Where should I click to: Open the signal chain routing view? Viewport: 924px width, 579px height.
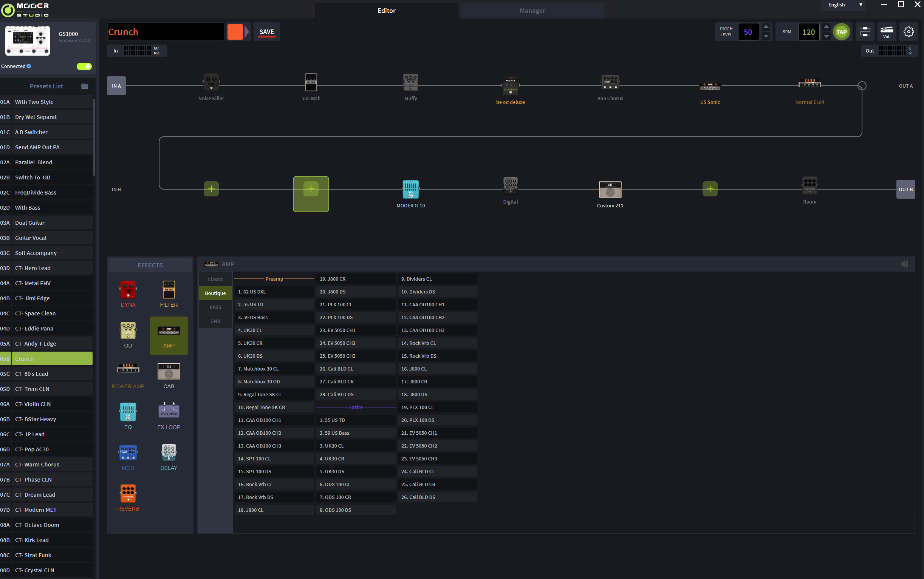pyautogui.click(x=865, y=32)
